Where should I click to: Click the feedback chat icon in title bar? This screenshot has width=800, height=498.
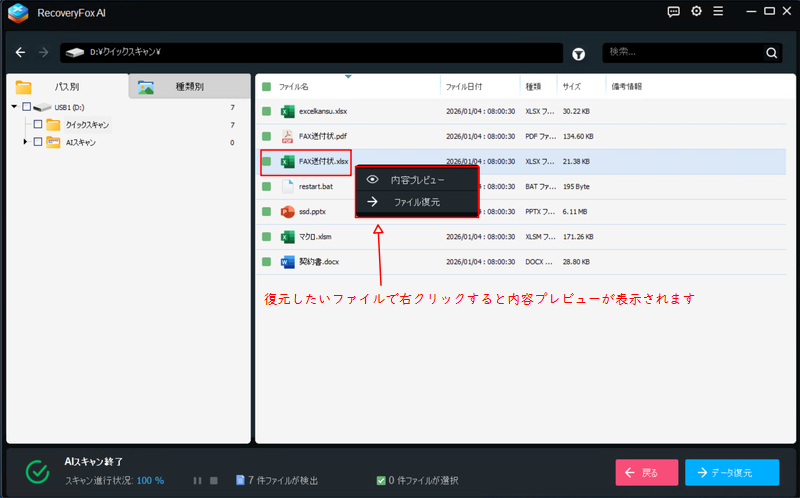[673, 12]
